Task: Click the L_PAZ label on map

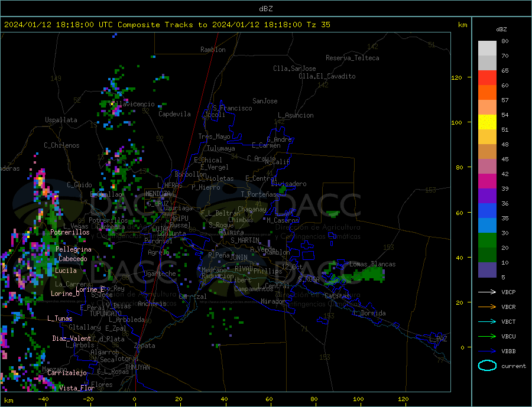Action: pyautogui.click(x=438, y=339)
